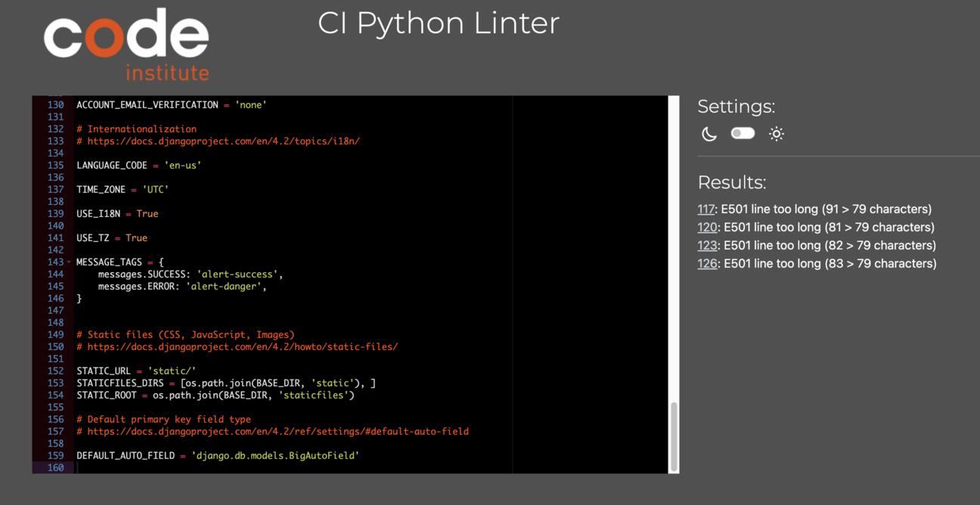Image resolution: width=980 pixels, height=505 pixels.
Task: Click the STATIC_URL = 'static/' line
Action: coord(136,371)
